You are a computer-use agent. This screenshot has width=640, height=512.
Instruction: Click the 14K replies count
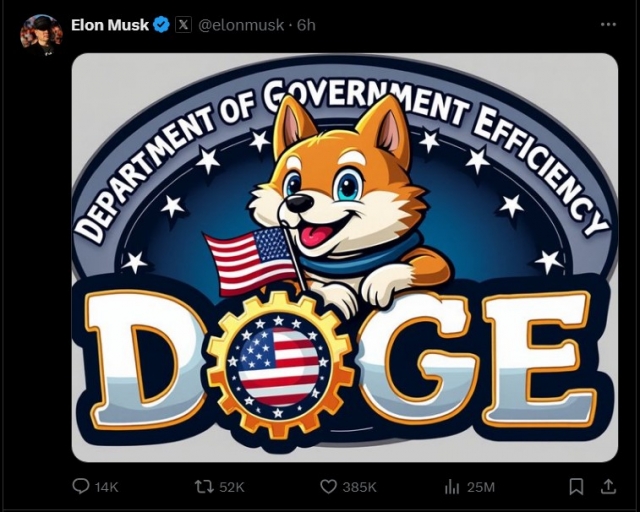107,487
